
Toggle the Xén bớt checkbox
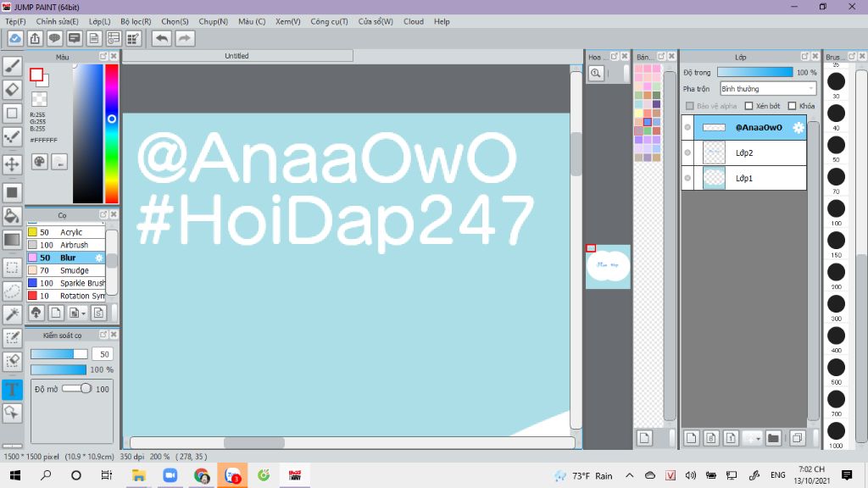pos(749,106)
